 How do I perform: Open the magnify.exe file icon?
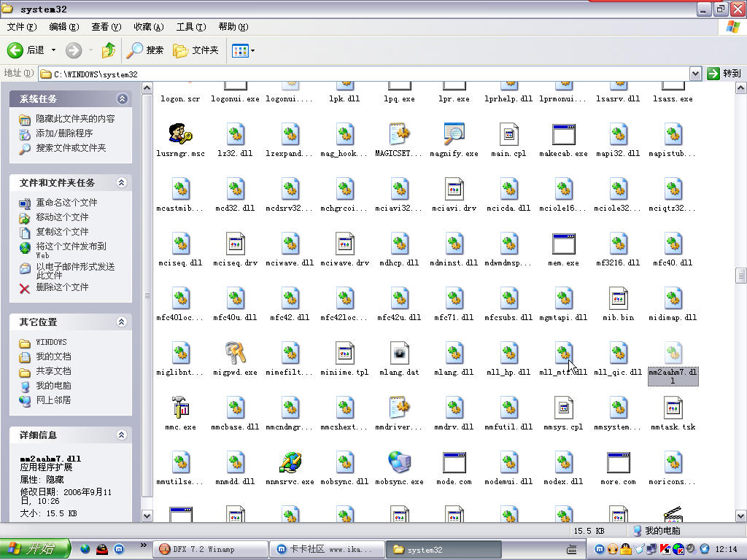[x=454, y=134]
